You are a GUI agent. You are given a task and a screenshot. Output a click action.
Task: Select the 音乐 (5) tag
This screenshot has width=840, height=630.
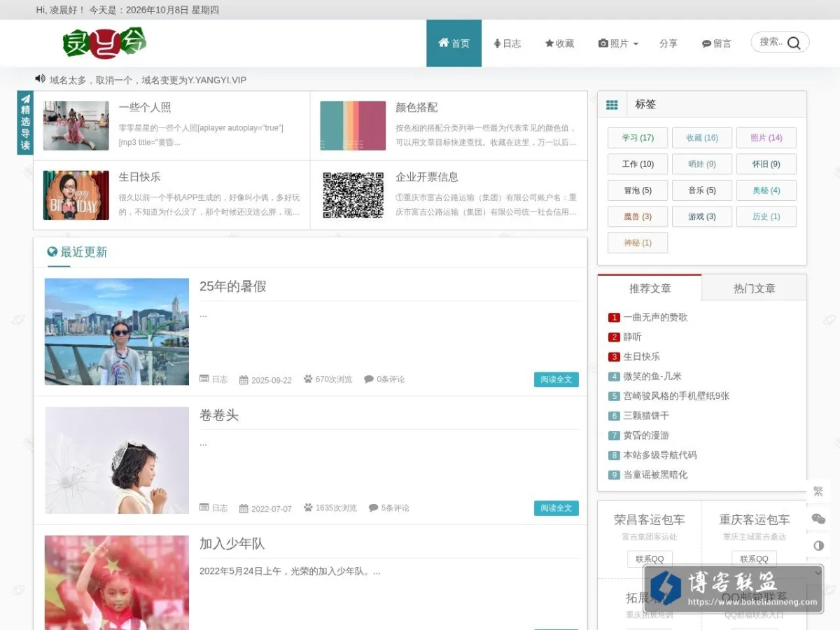[702, 190]
